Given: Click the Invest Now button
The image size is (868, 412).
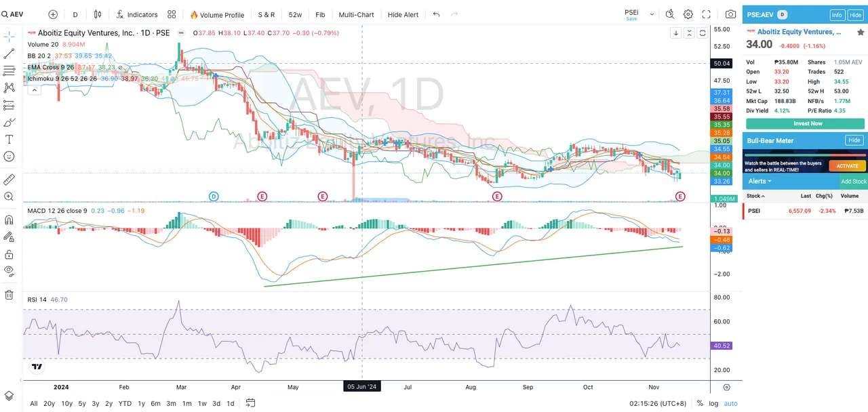Looking at the screenshot, I should click(x=805, y=123).
